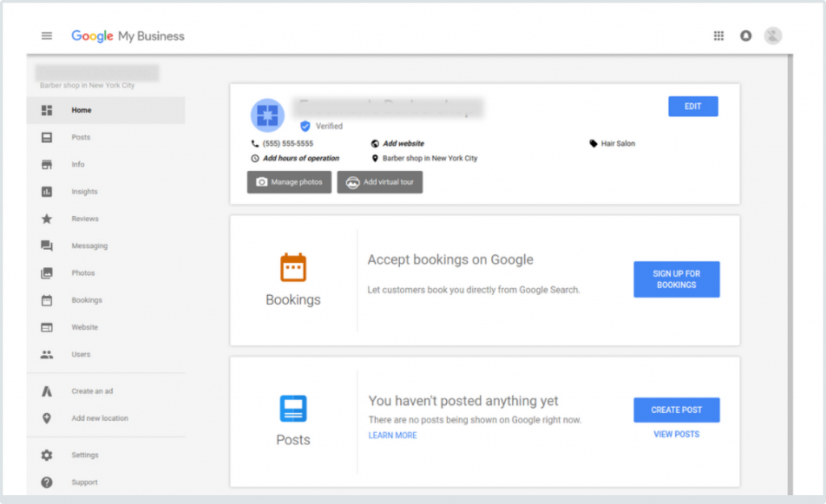This screenshot has width=826, height=504.
Task: Click Add hours of operation link
Action: tap(301, 158)
